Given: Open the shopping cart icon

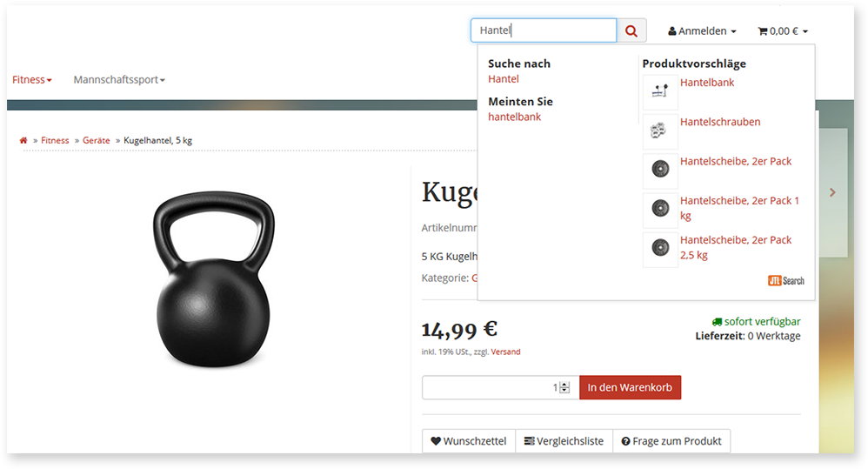Looking at the screenshot, I should tap(762, 31).
